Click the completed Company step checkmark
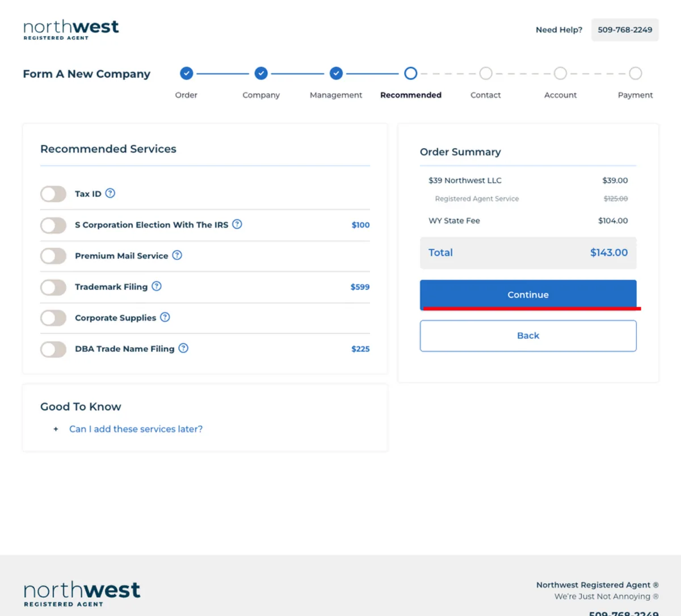Image resolution: width=681 pixels, height=616 pixels. click(261, 73)
